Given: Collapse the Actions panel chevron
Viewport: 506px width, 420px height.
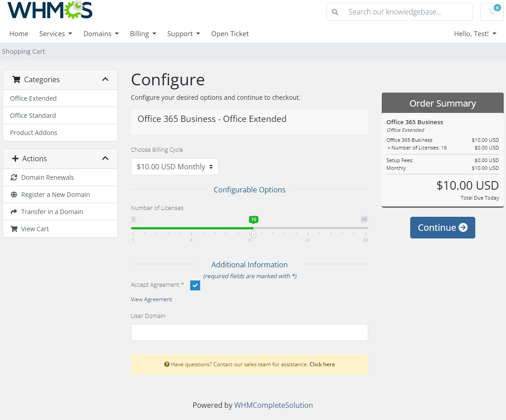Looking at the screenshot, I should point(105,159).
